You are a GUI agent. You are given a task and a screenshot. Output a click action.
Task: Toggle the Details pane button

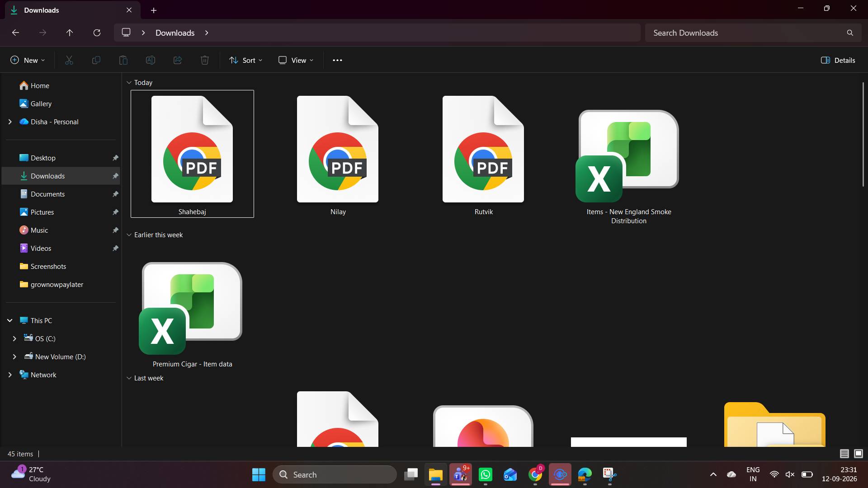838,60
